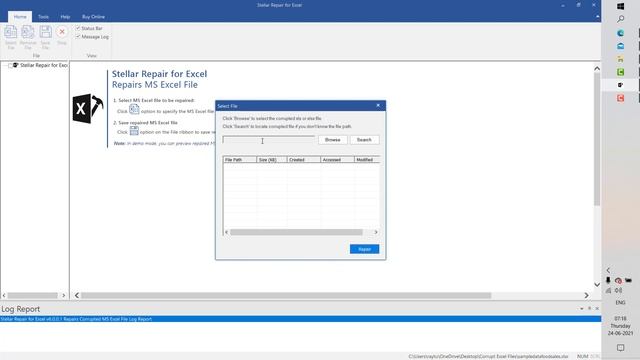Collapse the ribbon with the top-right chevron
This screenshot has height=360, width=640.
pyautogui.click(x=598, y=17)
